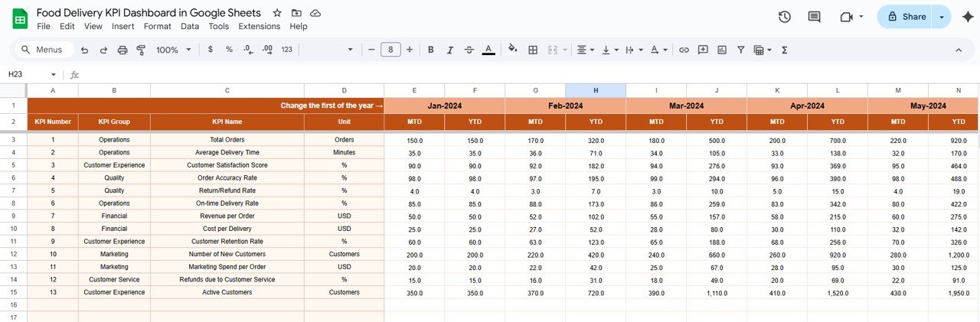
Task: Create a filter with the funnel icon
Action: pyautogui.click(x=741, y=50)
